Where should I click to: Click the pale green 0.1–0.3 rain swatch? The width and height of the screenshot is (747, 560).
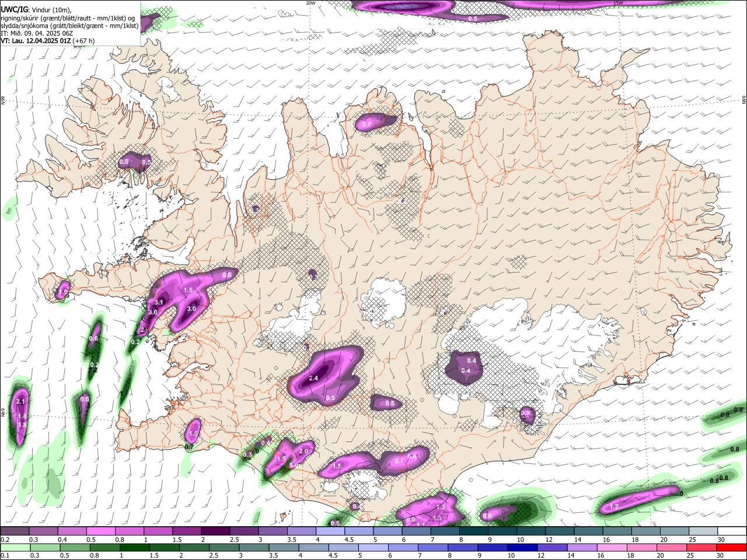[x=15, y=547]
